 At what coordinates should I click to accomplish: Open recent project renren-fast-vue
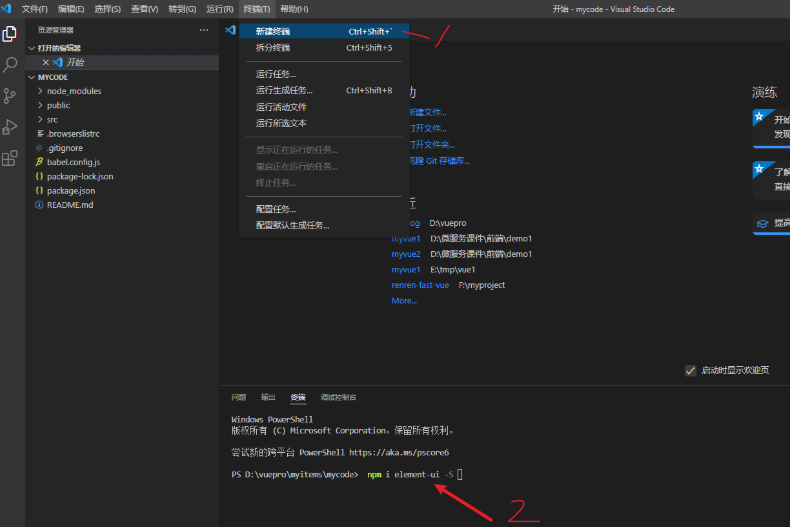[x=420, y=285]
